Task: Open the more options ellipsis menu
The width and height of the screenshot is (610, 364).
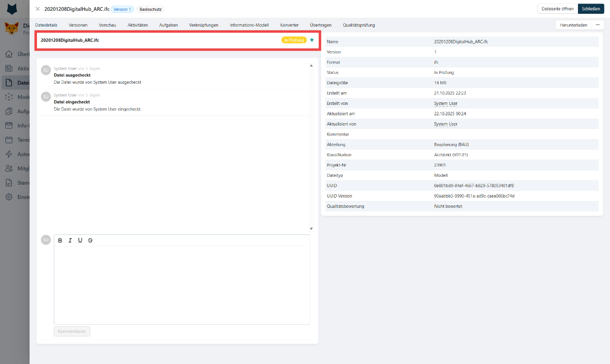Action: tap(598, 25)
